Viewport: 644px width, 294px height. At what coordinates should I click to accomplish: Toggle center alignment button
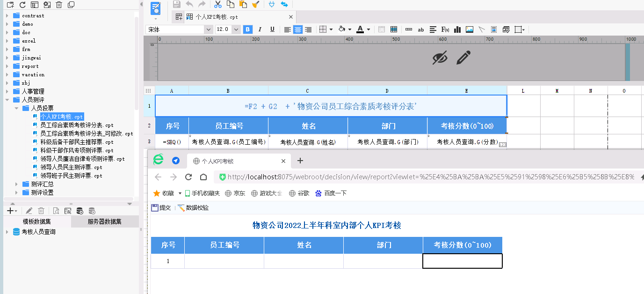pos(298,29)
